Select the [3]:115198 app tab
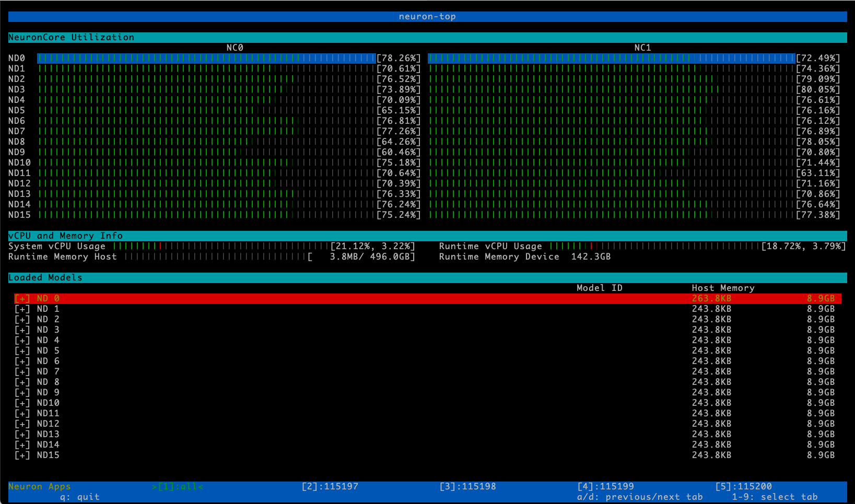855x504 pixels. click(x=467, y=486)
